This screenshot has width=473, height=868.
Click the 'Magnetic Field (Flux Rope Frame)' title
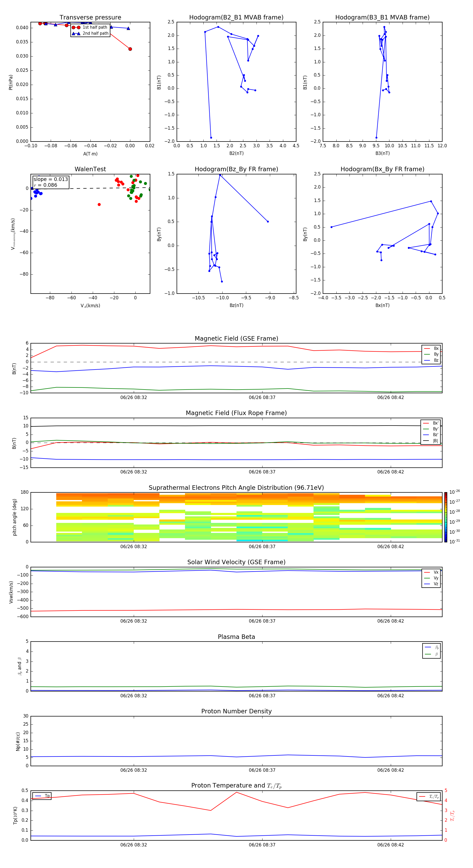pyautogui.click(x=236, y=413)
